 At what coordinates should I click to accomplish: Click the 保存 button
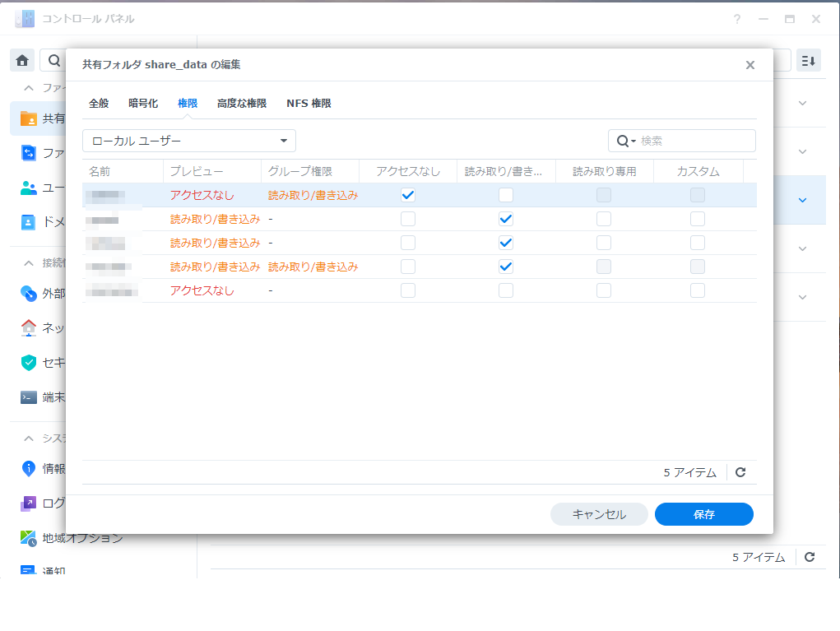coord(704,514)
